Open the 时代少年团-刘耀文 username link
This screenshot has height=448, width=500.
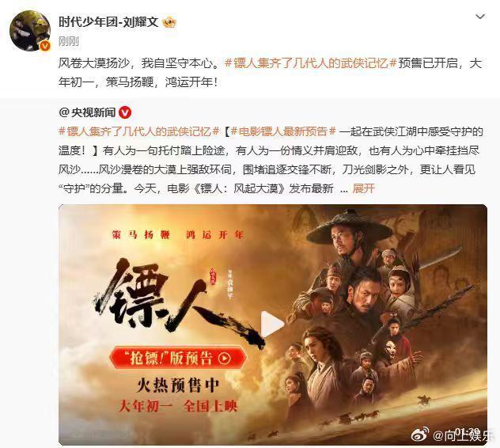tap(108, 22)
